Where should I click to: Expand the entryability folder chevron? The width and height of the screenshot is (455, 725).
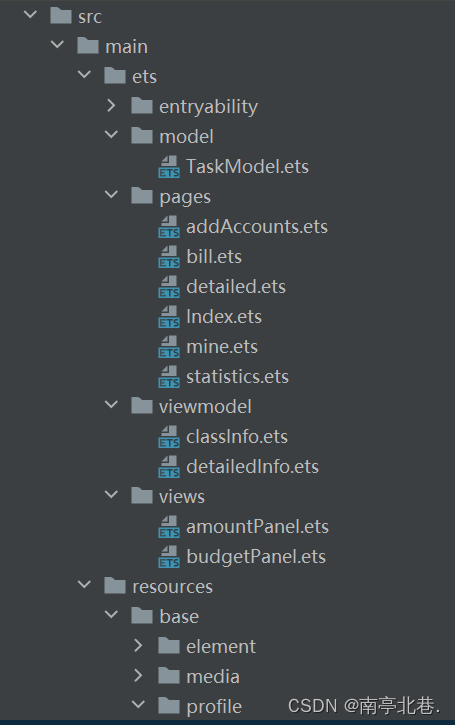111,106
